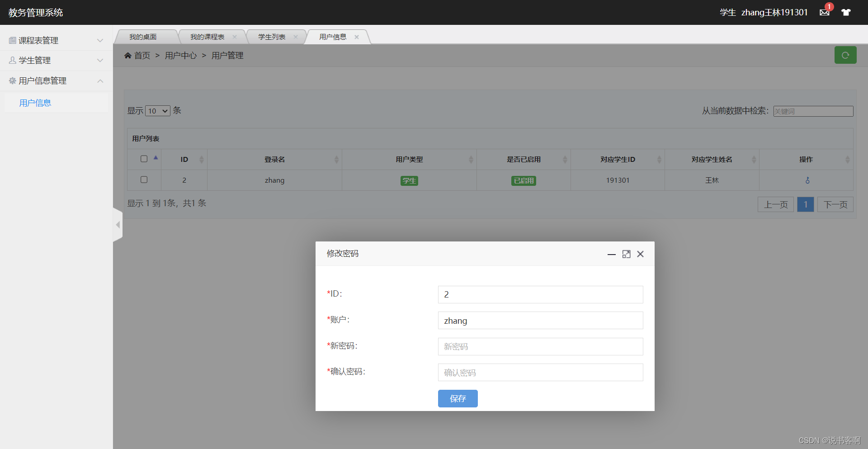The width and height of the screenshot is (868, 449).
Task: Focus the 新密码 input field
Action: [540, 347]
